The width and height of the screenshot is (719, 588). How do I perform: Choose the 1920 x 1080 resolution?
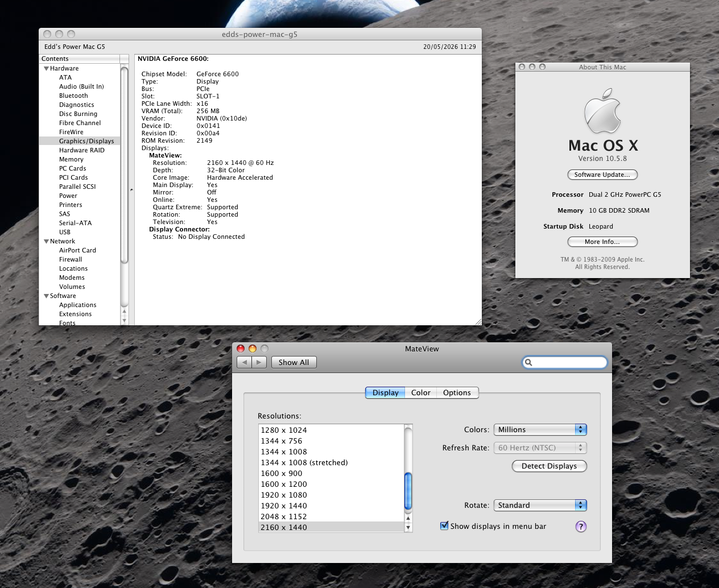[331, 495]
